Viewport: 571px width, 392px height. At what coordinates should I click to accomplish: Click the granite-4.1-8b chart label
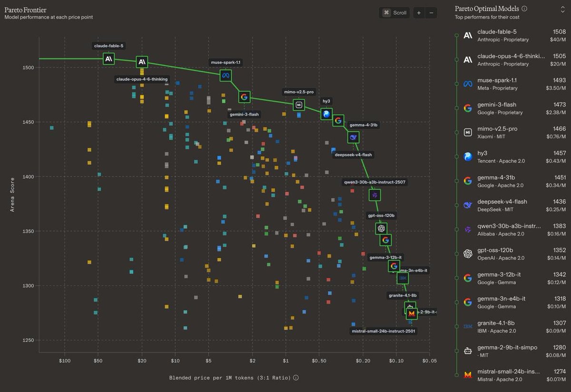point(403,295)
